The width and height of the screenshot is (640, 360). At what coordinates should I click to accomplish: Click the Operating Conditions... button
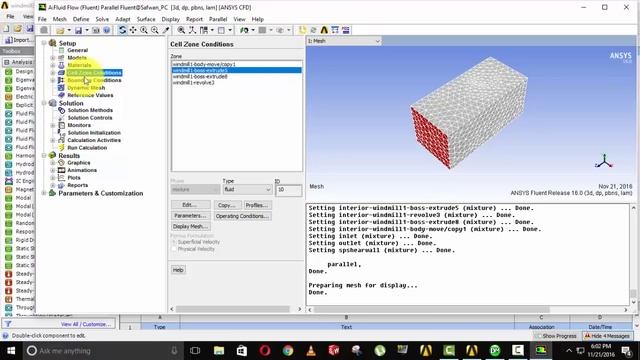(242, 216)
